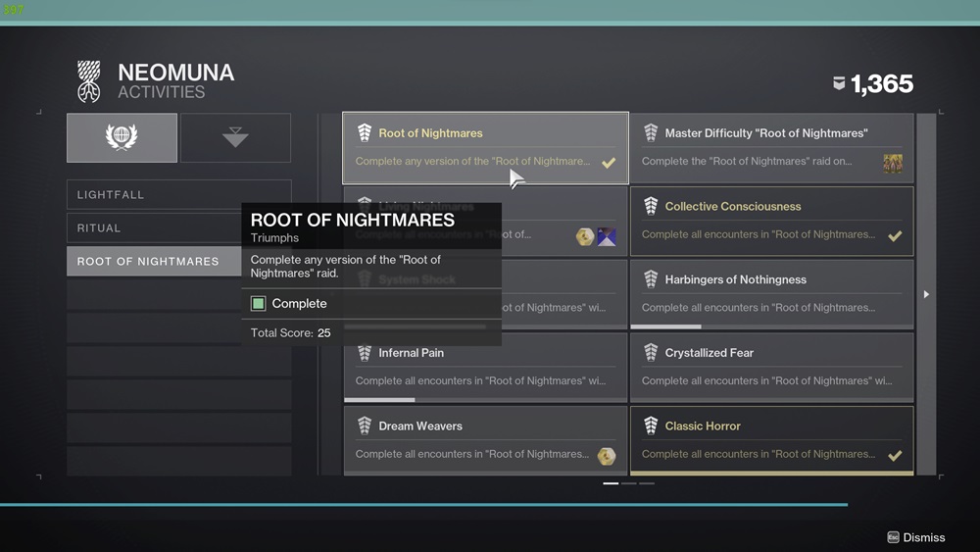Click the Classic Horror trophy icon

click(651, 426)
